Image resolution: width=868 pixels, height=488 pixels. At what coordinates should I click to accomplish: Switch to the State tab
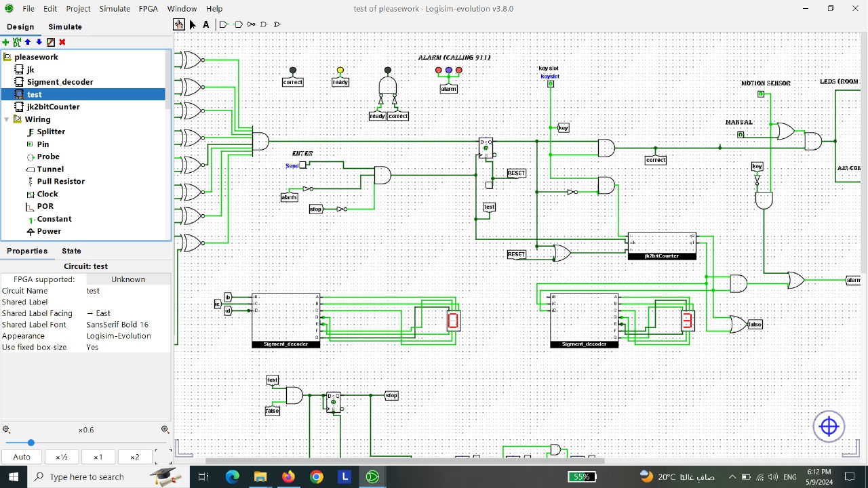[71, 251]
